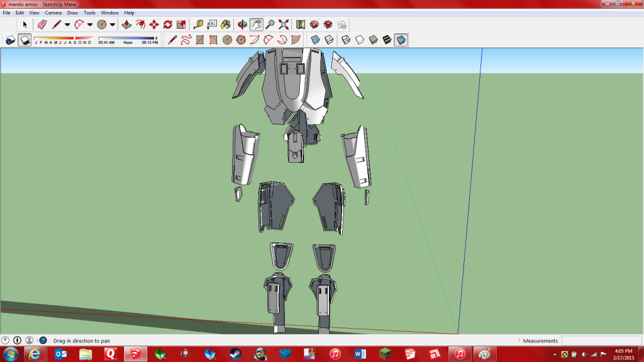This screenshot has height=362, width=644.
Task: Click the geo-location status bar icon
Action: [5, 340]
